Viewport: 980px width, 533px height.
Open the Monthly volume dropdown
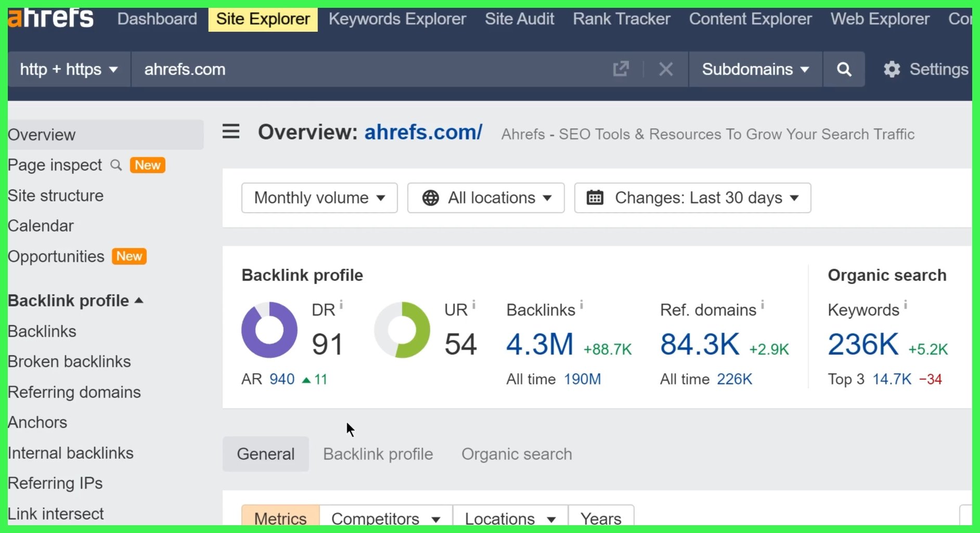319,198
